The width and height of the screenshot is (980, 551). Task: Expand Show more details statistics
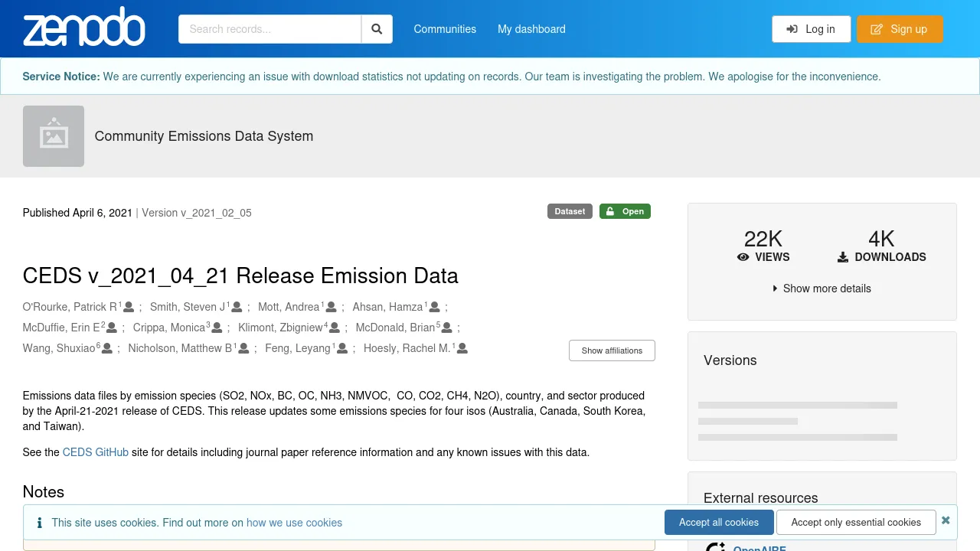click(x=822, y=289)
